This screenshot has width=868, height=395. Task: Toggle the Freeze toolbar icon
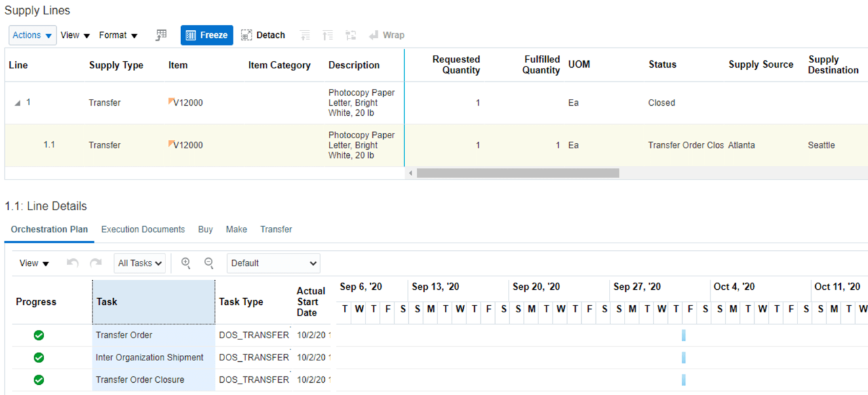point(206,35)
